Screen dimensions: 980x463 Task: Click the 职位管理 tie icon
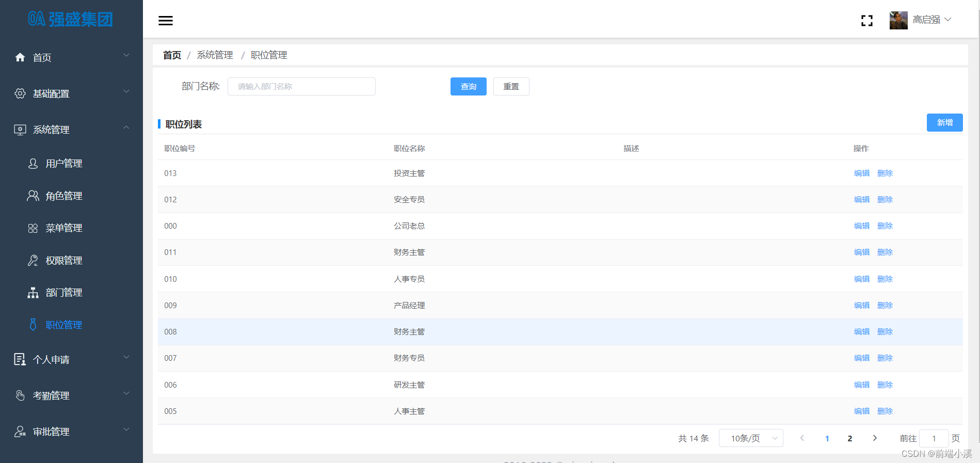click(33, 325)
